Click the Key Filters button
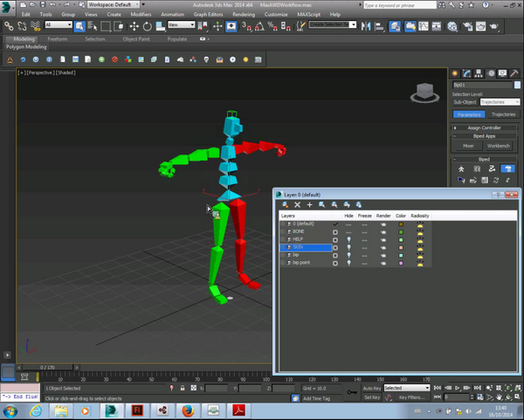 411,397
